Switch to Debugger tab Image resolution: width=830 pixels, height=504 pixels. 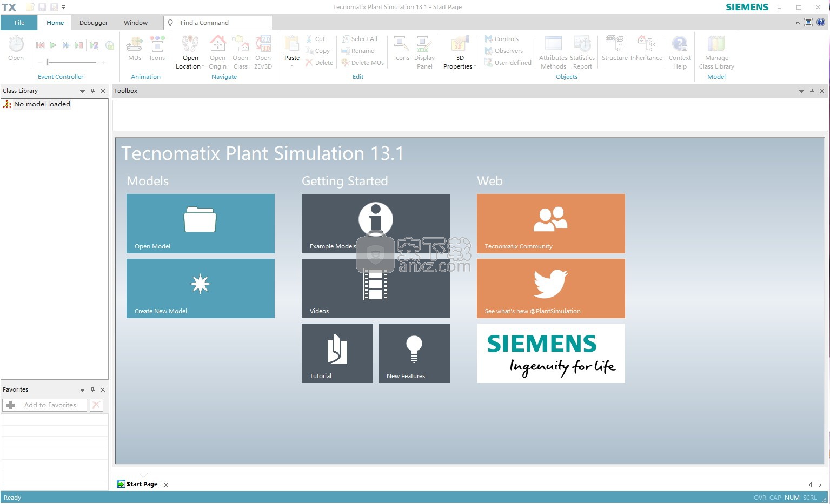pyautogui.click(x=94, y=23)
